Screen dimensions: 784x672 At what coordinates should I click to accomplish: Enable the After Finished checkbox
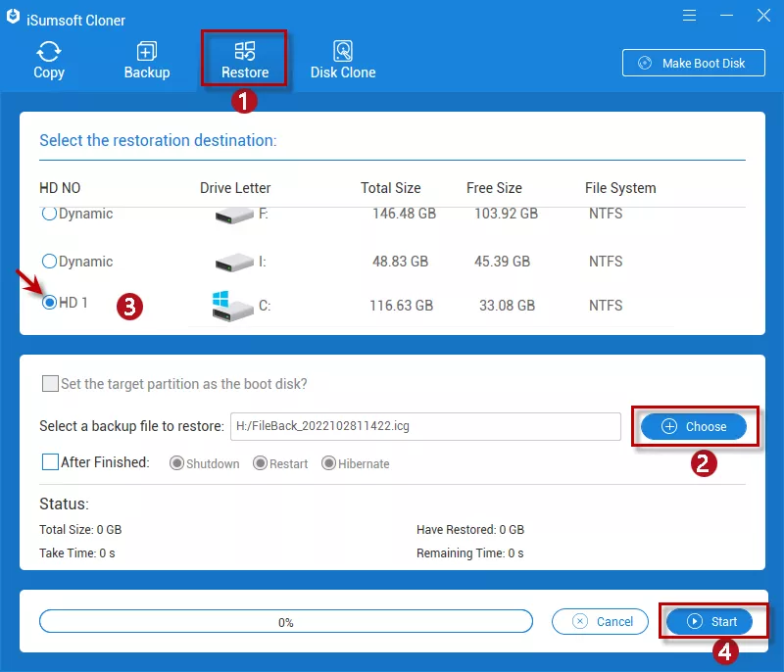(50, 461)
